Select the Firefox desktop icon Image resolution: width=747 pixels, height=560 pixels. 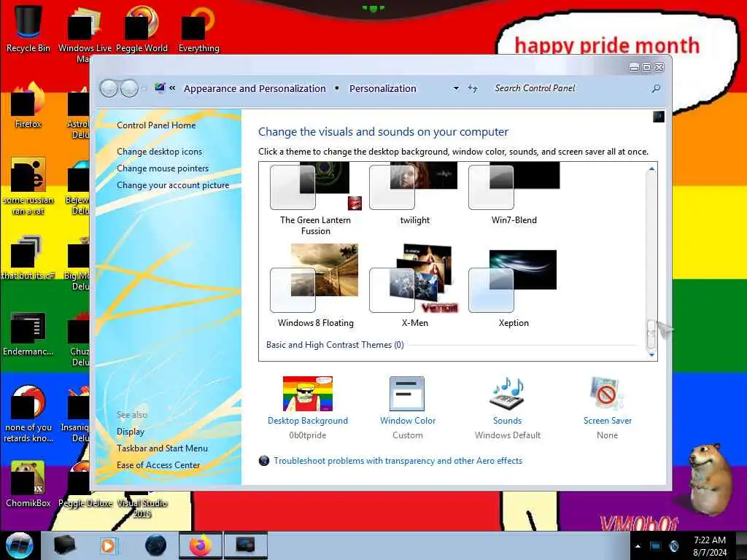(x=28, y=105)
